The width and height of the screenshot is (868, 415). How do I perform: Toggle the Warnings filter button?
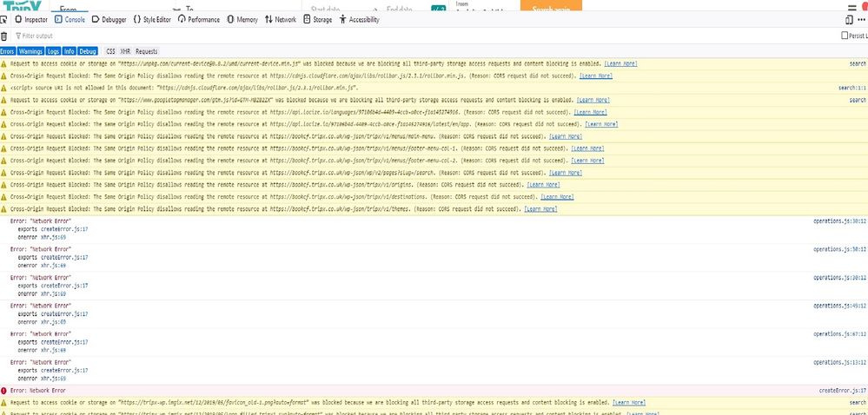pos(31,51)
